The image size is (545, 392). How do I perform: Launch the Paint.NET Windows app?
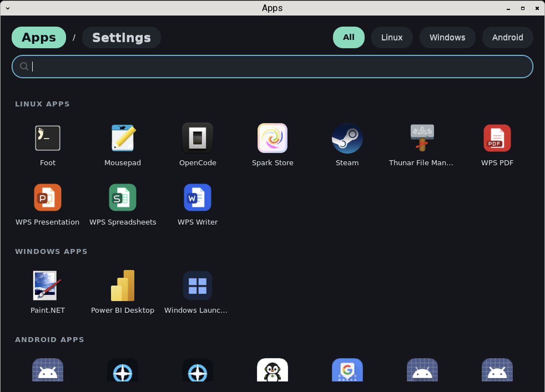pyautogui.click(x=47, y=285)
